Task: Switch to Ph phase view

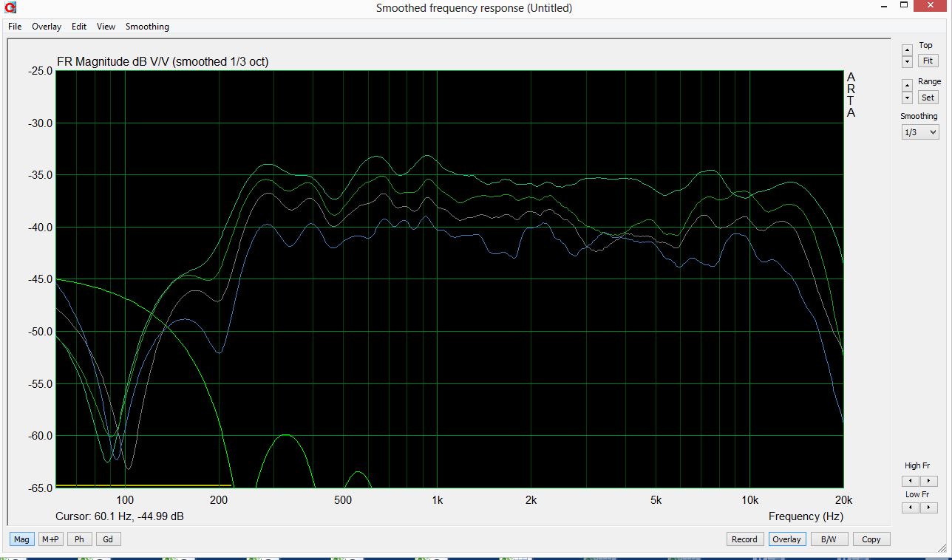Action: point(79,539)
